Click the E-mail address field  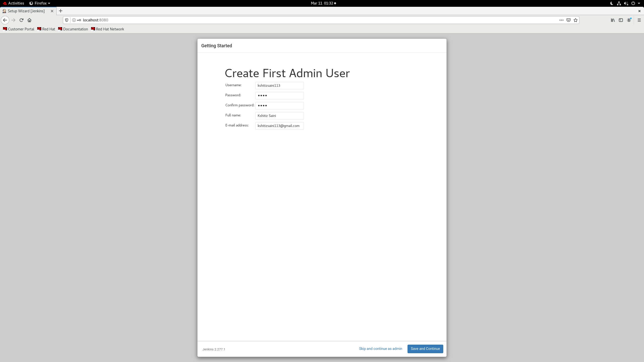coord(279,126)
